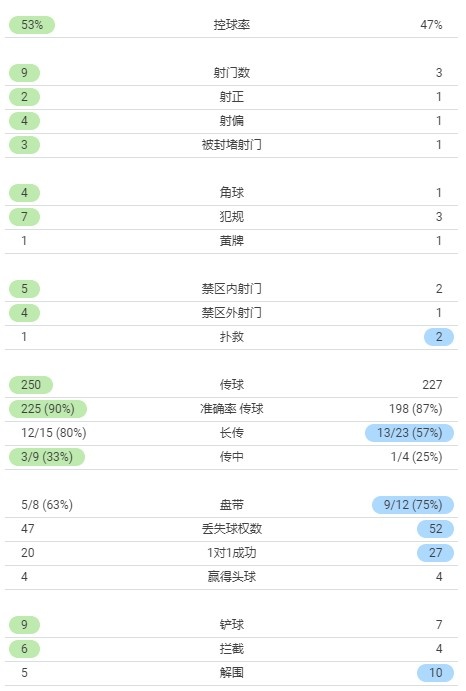Click the 3/9 (33%) crosses badge

[x=47, y=457]
